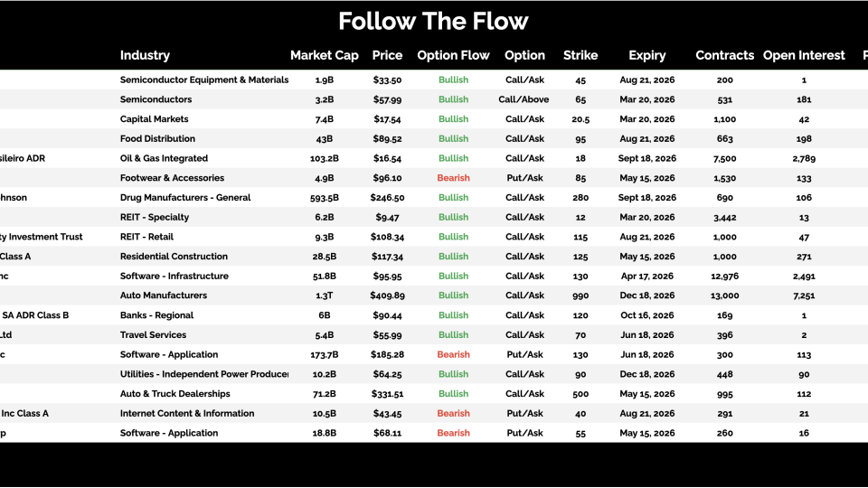Click the Internet Content & Information cell
This screenshot has width=868, height=488.
point(188,413)
